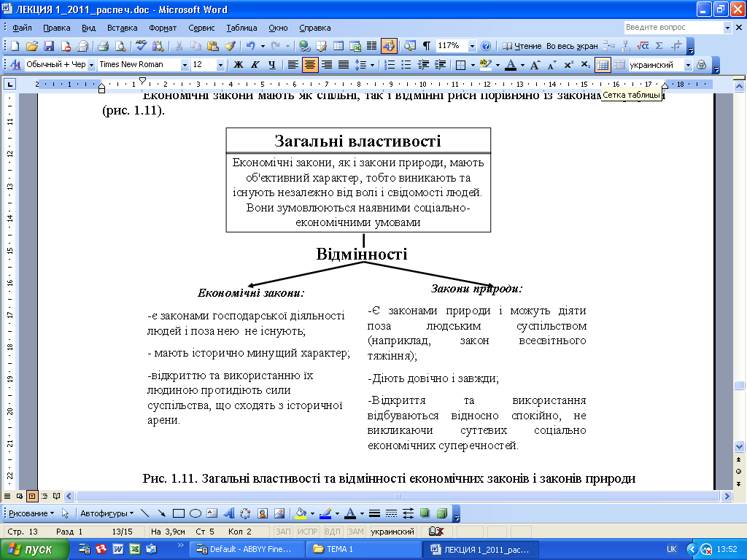The image size is (747, 560).
Task: Open the 'Таблица' menu
Action: click(x=241, y=28)
